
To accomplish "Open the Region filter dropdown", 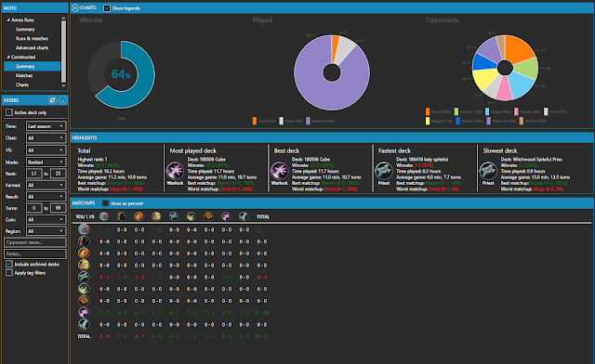I will (x=46, y=231).
